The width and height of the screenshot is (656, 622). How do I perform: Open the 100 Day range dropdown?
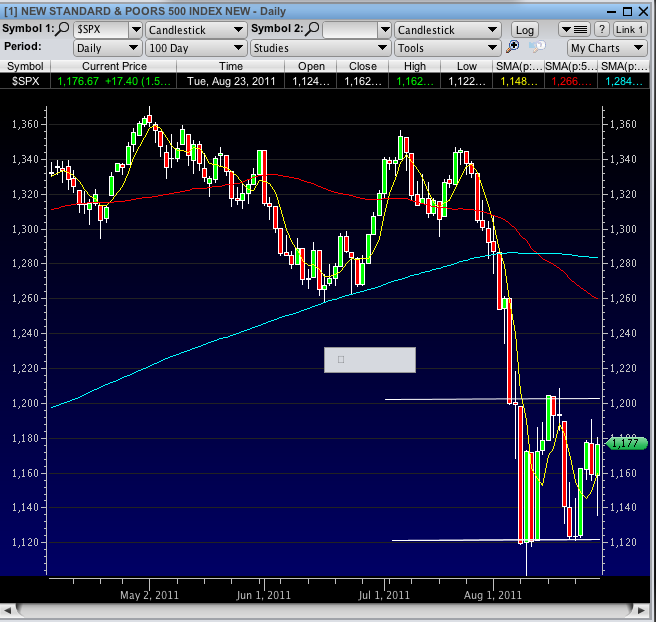tap(195, 47)
